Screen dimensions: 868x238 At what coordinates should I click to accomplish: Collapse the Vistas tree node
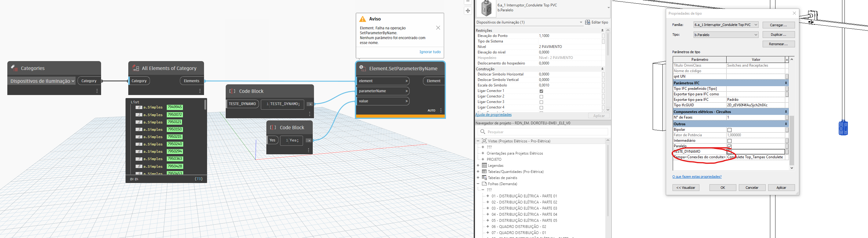pyautogui.click(x=478, y=141)
